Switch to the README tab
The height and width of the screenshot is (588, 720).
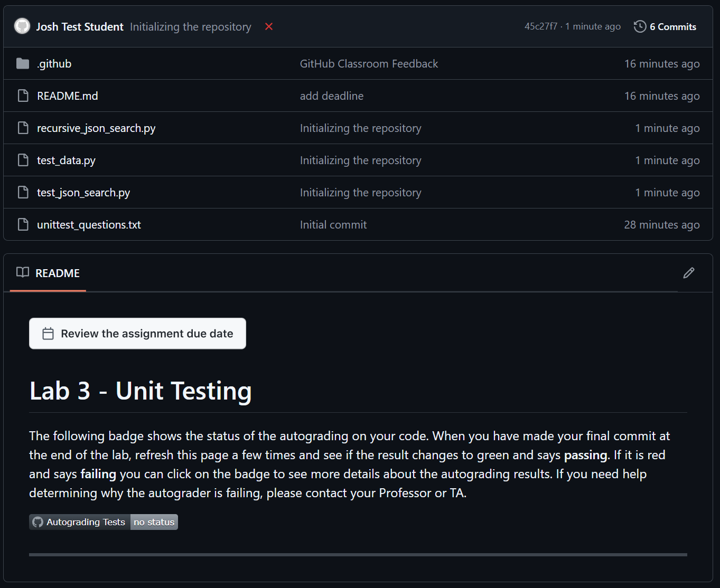(57, 273)
